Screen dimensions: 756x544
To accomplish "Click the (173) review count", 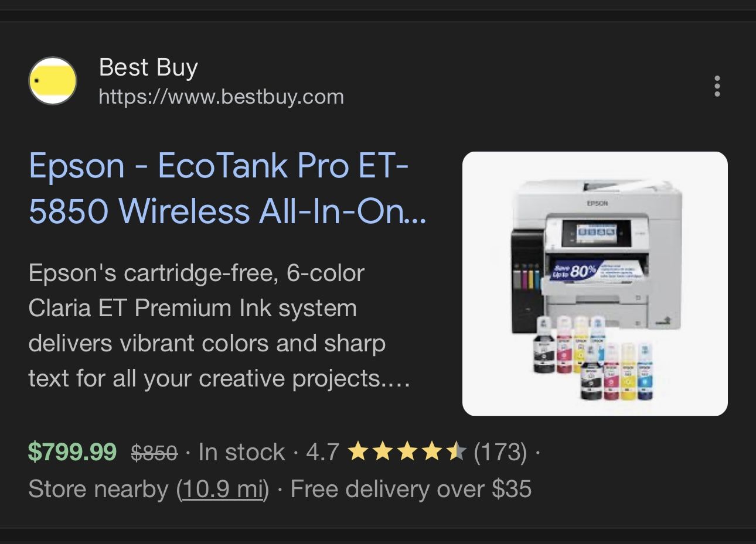I will [x=500, y=452].
